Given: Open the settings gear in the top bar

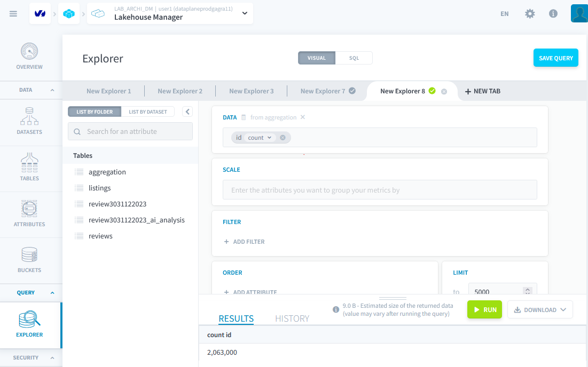Looking at the screenshot, I should pos(529,13).
